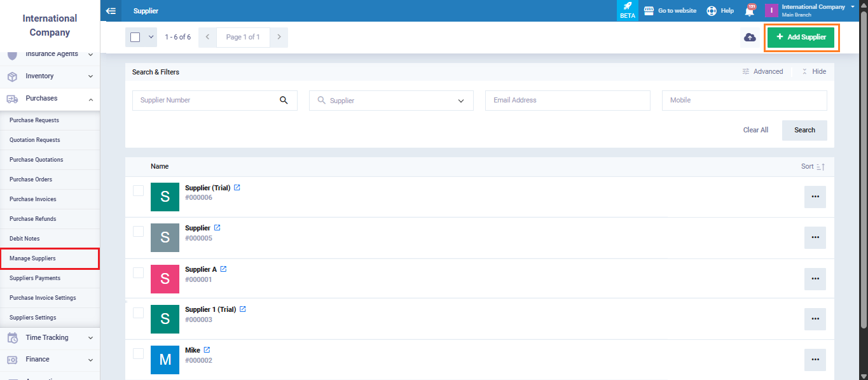Click magnifier icon in Supplier Number field
Image resolution: width=868 pixels, height=380 pixels.
coord(284,101)
